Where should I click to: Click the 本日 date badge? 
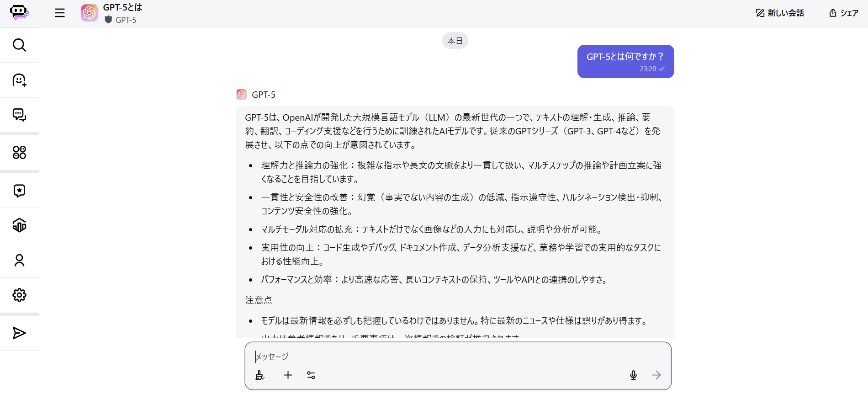(455, 41)
